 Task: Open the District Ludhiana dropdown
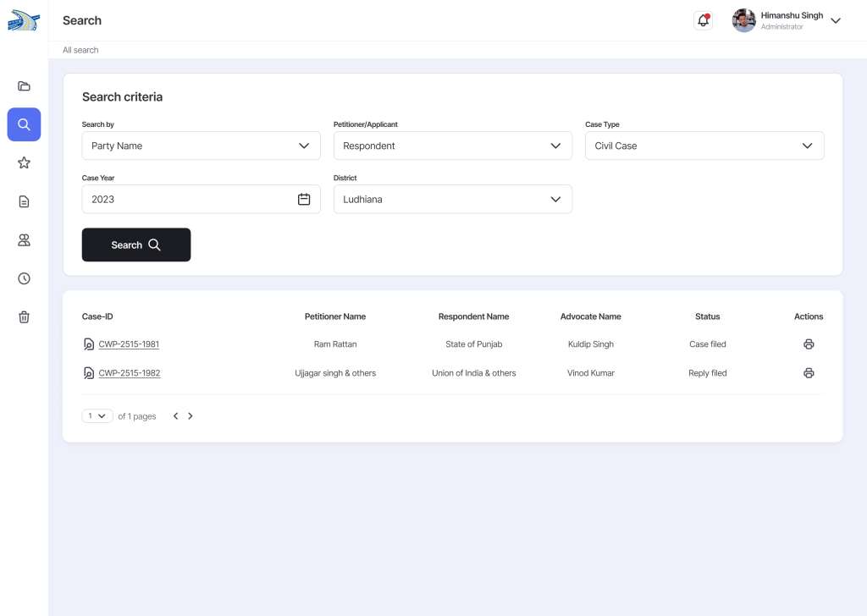pyautogui.click(x=452, y=199)
